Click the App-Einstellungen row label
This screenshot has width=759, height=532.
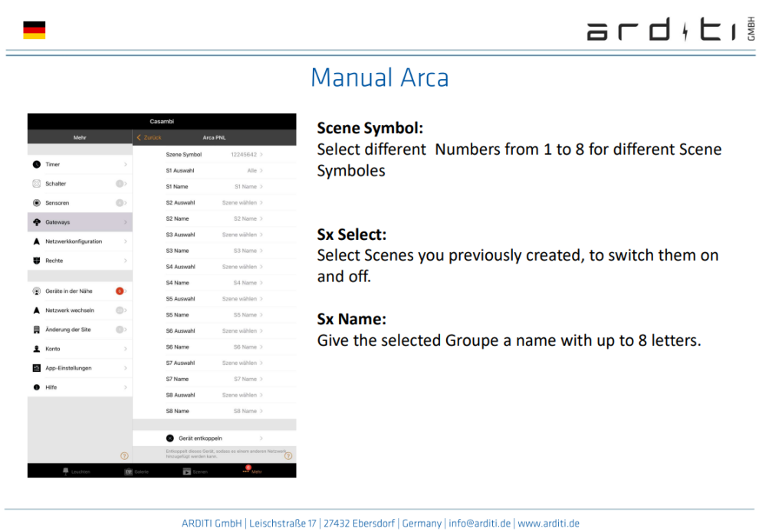click(68, 369)
